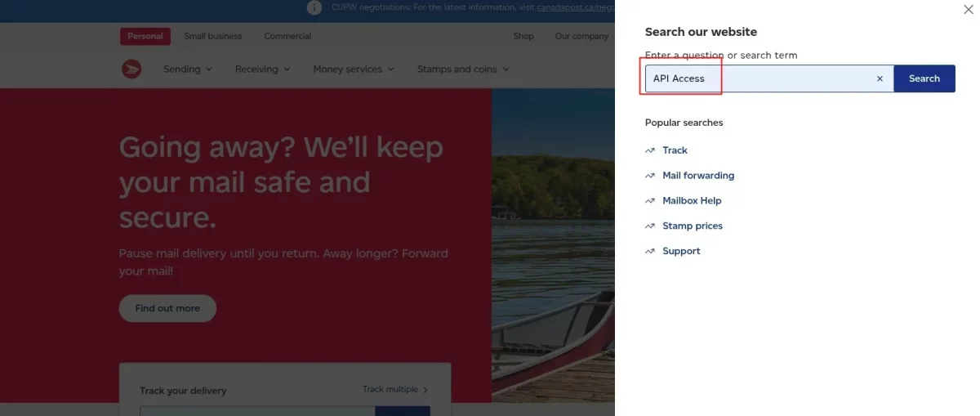Expand the Sending dropdown menu
Image resolution: width=980 pixels, height=416 pixels.
(x=188, y=69)
